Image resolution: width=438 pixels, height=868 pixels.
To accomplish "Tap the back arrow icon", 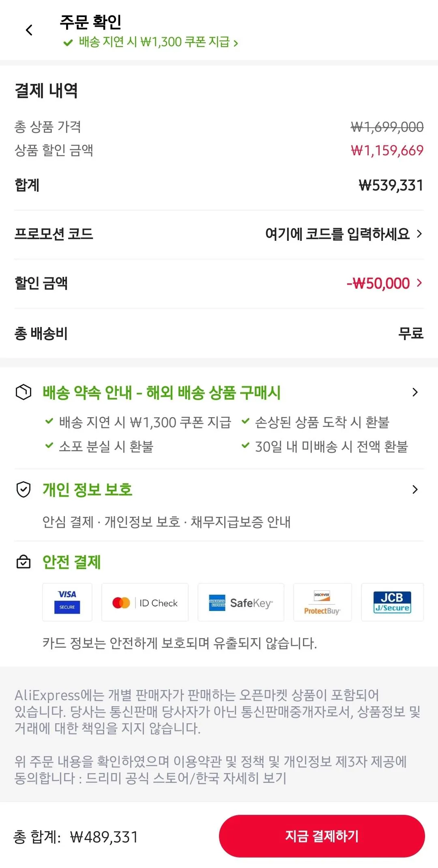I will 29,30.
